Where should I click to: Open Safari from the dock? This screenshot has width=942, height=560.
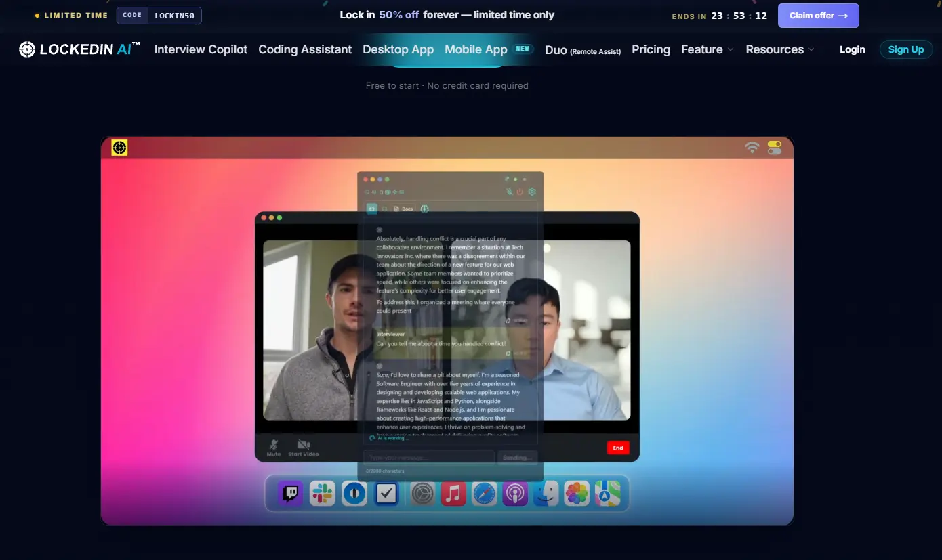coord(485,494)
